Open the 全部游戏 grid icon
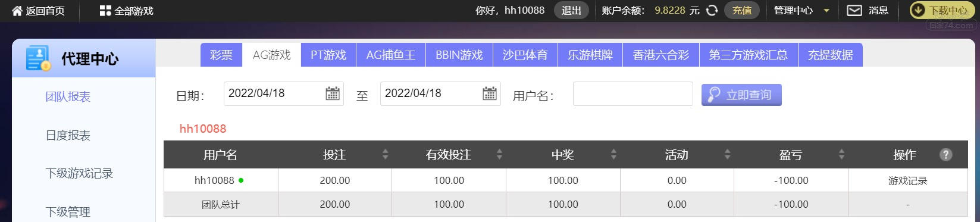Screen dimensions: 980x222 click(105, 11)
